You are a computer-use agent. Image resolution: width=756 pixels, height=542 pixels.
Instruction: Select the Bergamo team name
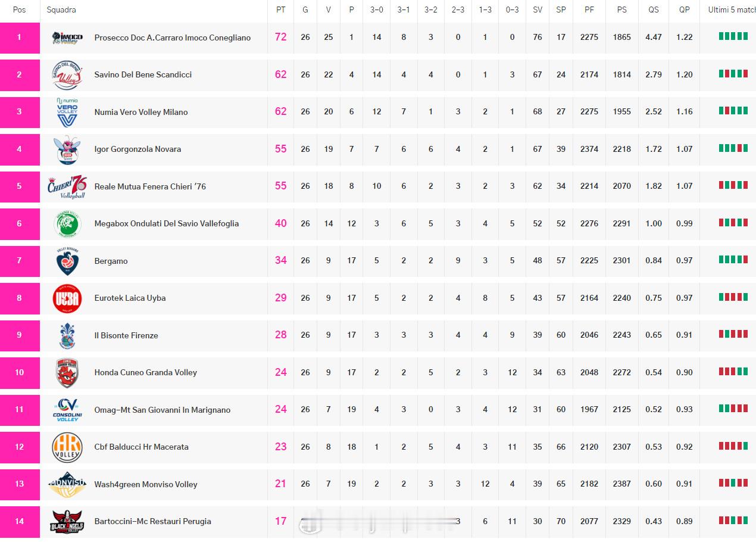coord(111,261)
